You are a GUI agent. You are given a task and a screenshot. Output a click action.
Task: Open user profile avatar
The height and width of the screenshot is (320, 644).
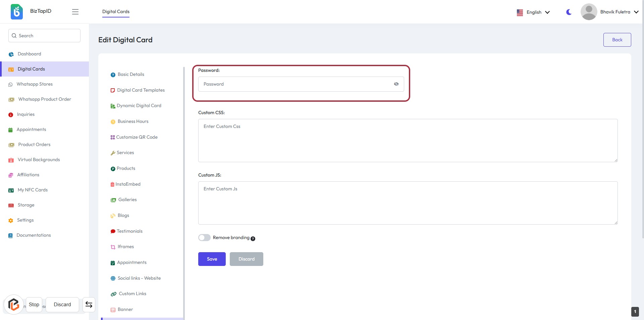tap(589, 12)
